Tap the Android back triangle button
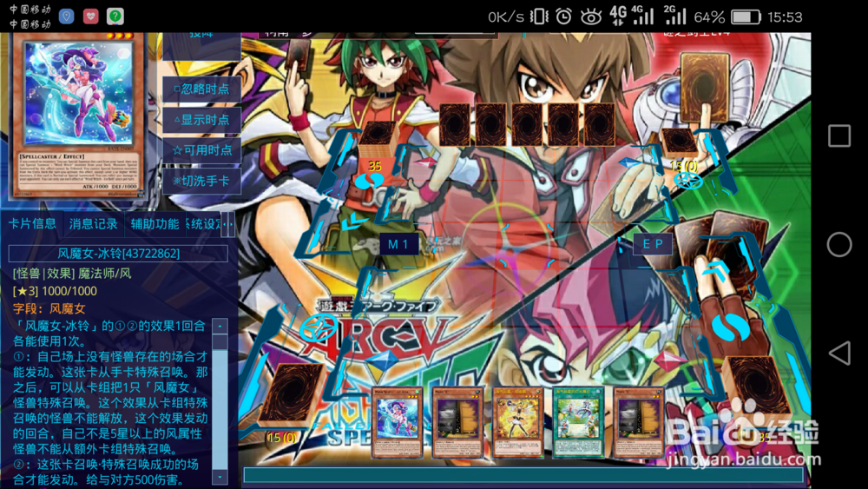The height and width of the screenshot is (489, 868). (x=839, y=353)
